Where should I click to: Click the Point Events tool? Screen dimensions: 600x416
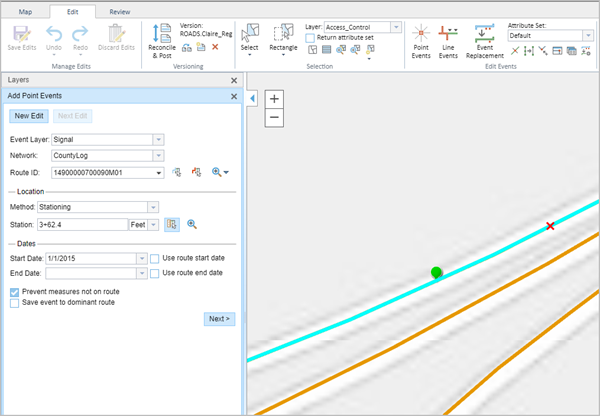(422, 34)
